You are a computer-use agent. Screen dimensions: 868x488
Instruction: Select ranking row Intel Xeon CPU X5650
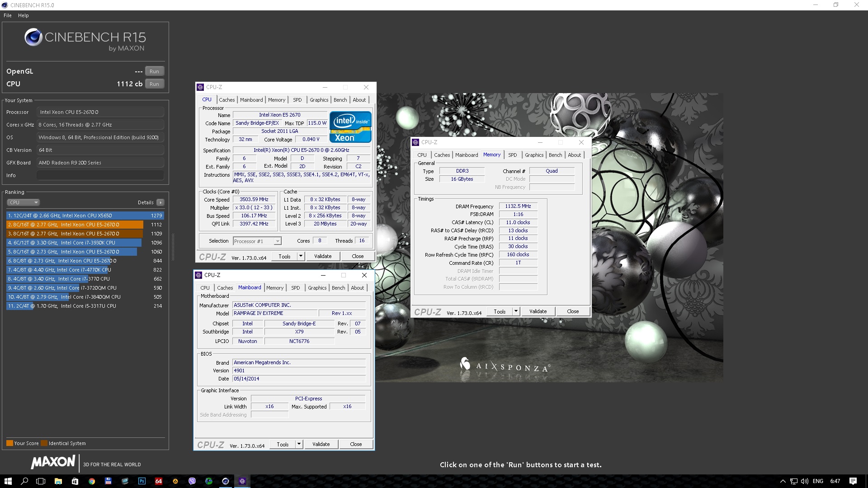point(85,216)
